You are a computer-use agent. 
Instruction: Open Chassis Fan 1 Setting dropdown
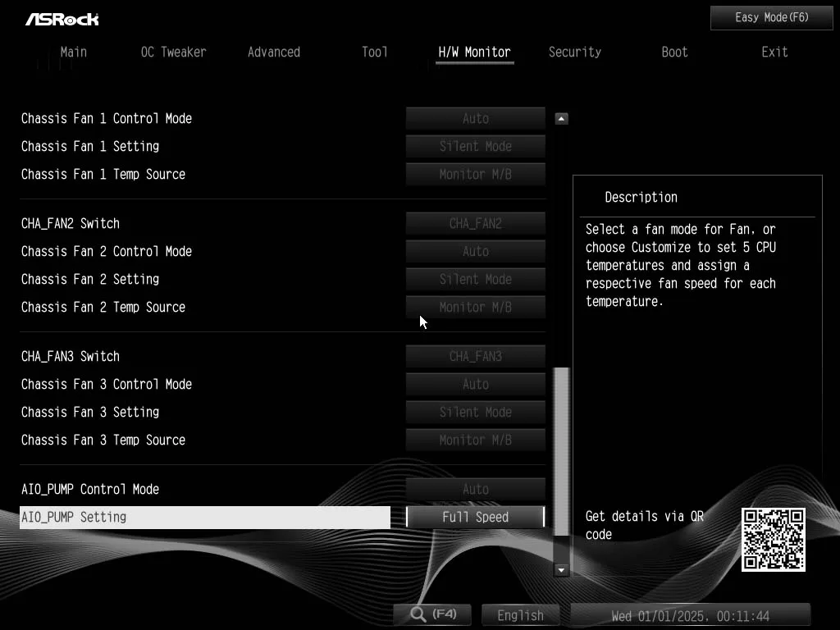[476, 146]
